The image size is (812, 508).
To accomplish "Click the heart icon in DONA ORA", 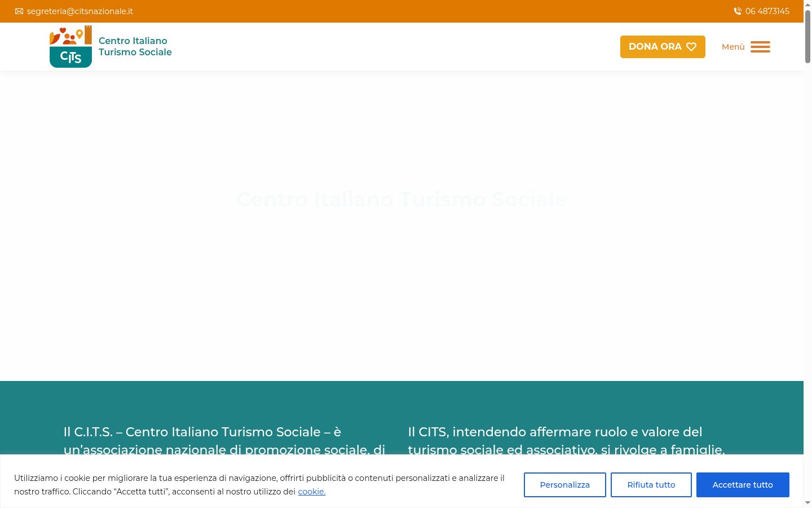I will click(x=691, y=47).
